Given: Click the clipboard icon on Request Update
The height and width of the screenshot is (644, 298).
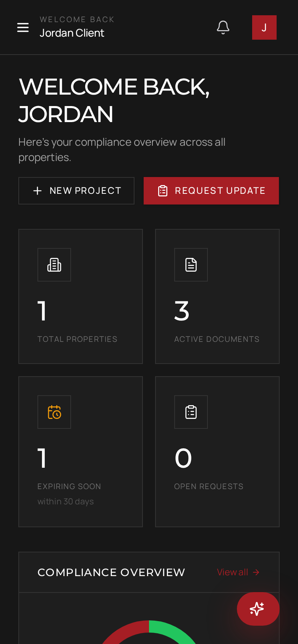Looking at the screenshot, I should pyautogui.click(x=163, y=191).
